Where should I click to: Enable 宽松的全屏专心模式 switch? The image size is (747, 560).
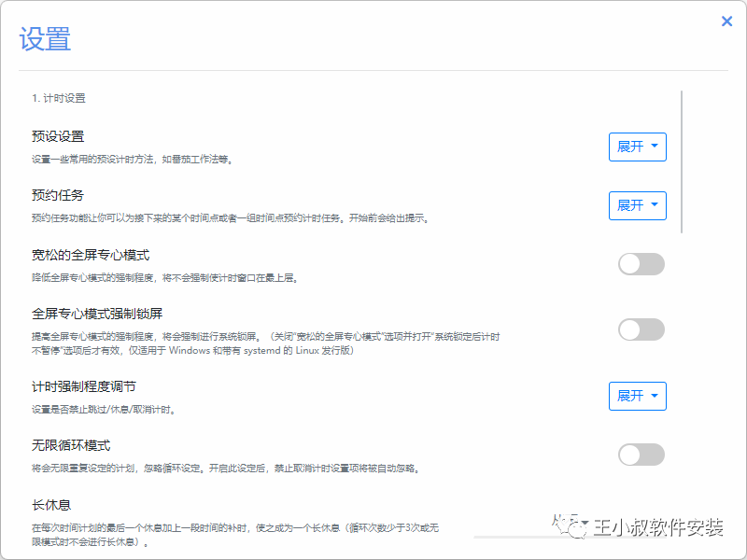(x=641, y=264)
